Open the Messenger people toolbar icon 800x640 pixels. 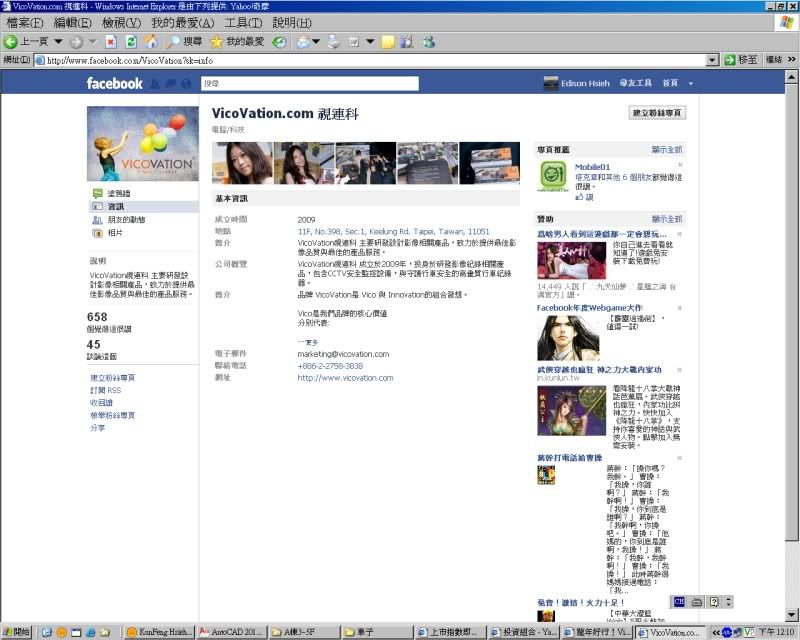point(428,42)
